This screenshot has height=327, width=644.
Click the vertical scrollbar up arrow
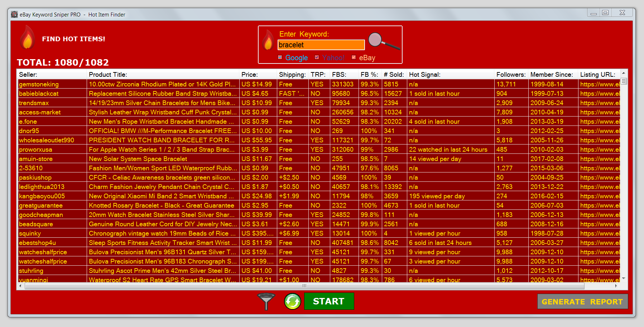coord(624,73)
